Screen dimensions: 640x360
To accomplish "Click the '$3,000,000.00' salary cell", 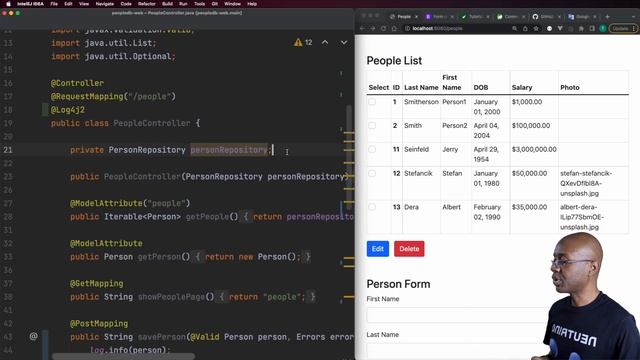I will [x=534, y=149].
